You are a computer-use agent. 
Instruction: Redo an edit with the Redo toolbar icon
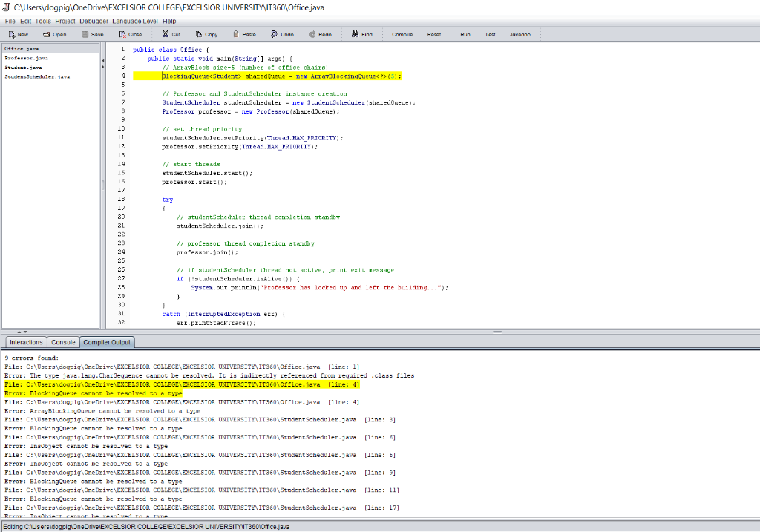click(x=321, y=33)
